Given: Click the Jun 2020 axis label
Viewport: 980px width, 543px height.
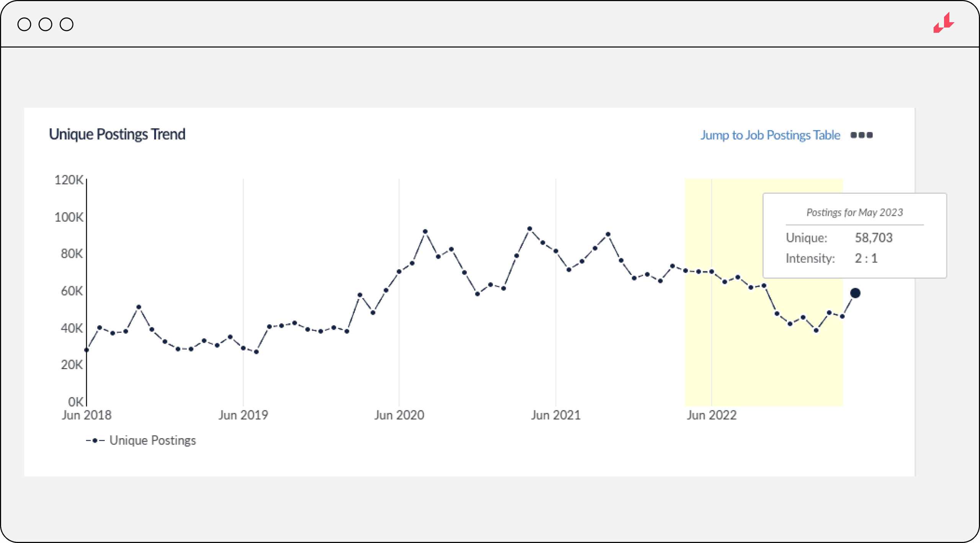Looking at the screenshot, I should (x=399, y=415).
